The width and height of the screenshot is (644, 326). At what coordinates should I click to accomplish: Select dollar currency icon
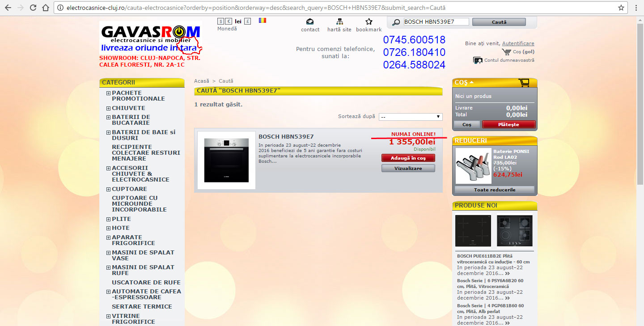point(220,21)
